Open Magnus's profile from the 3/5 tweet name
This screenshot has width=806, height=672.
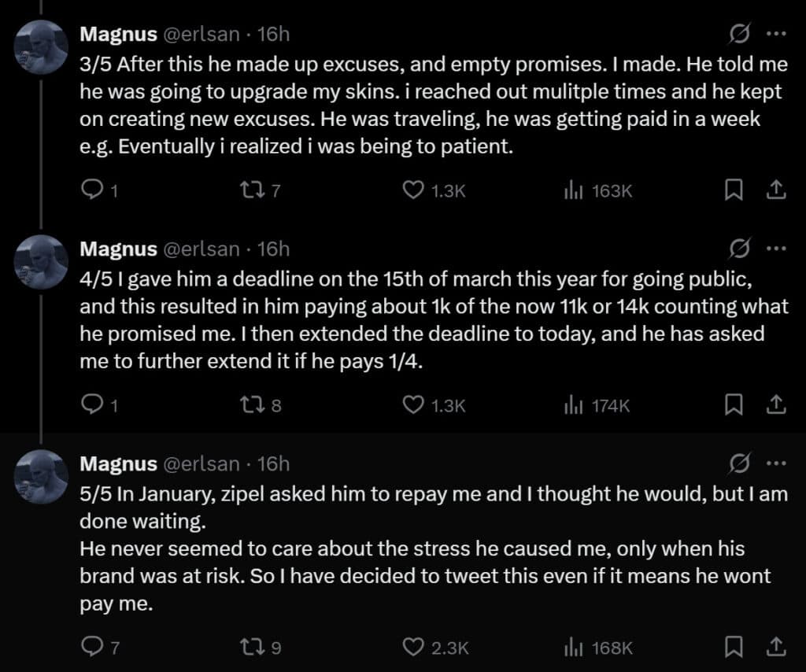(118, 34)
